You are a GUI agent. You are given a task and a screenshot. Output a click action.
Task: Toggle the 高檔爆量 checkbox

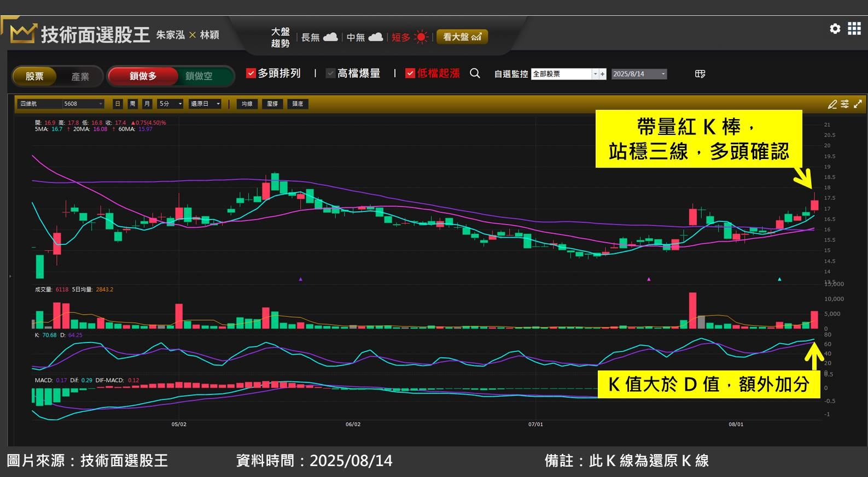tap(330, 73)
